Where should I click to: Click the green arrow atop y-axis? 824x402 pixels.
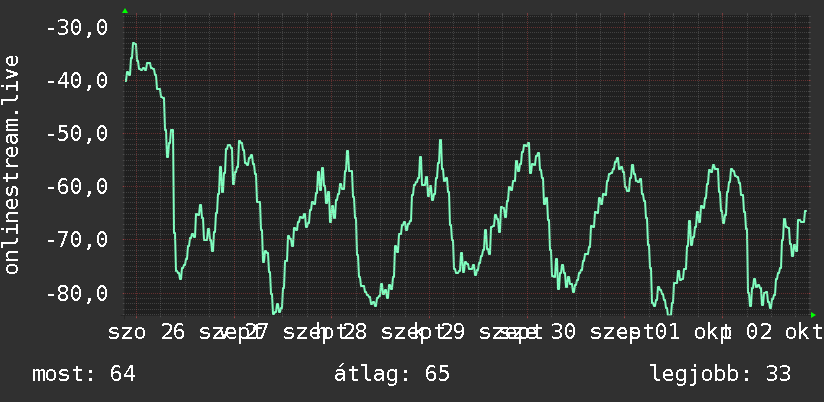(x=125, y=11)
